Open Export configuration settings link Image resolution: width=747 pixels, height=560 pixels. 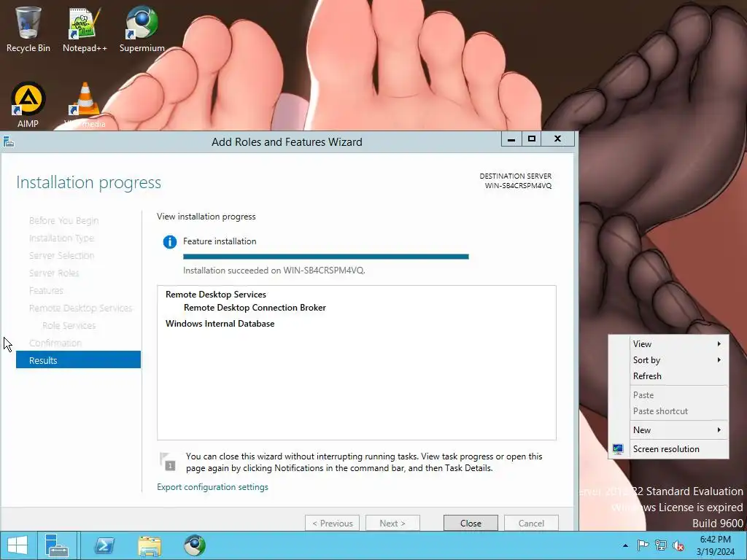pyautogui.click(x=212, y=487)
